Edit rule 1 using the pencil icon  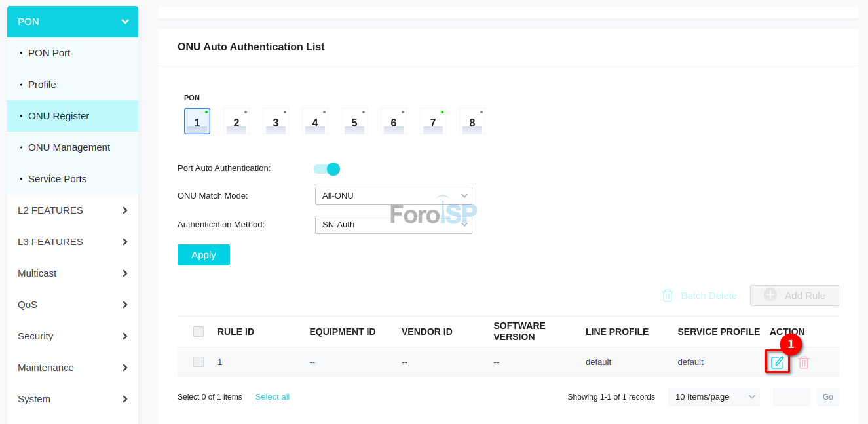[778, 362]
